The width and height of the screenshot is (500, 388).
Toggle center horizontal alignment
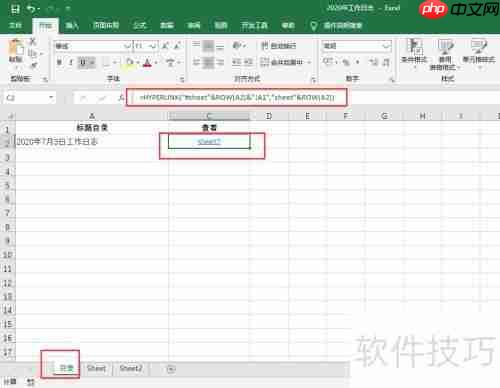pos(208,62)
